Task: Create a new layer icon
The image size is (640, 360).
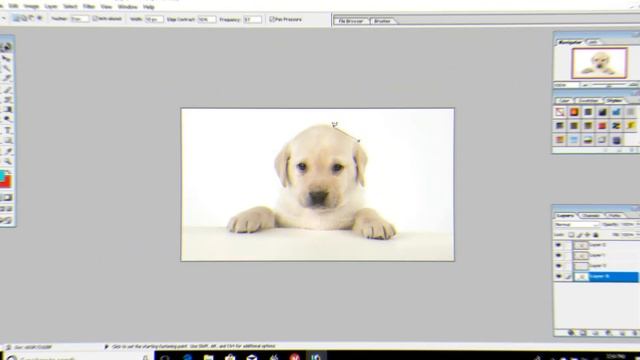Action: (622, 333)
